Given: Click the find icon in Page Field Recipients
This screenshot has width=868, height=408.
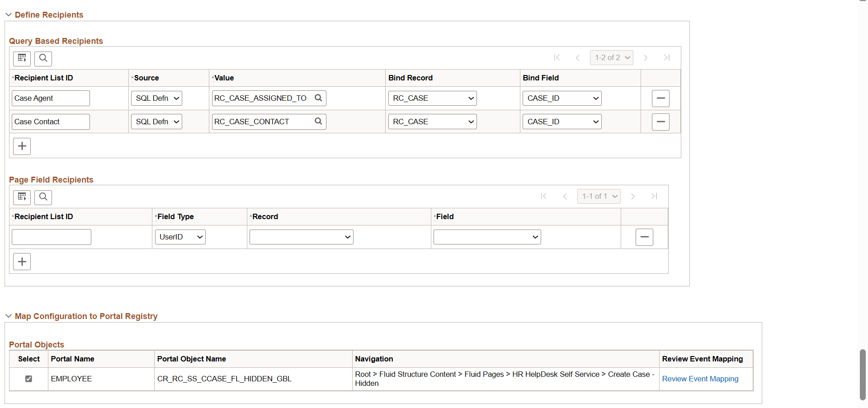Looking at the screenshot, I should (x=43, y=197).
